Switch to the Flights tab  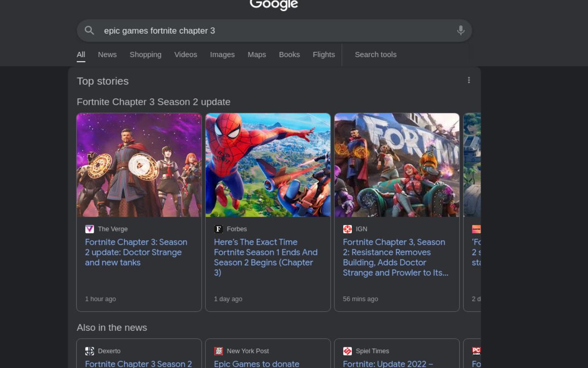point(324,54)
